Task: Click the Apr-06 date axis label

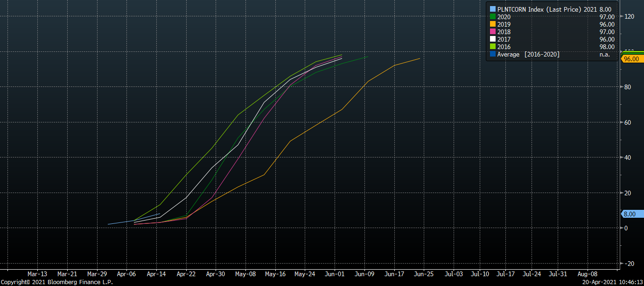Action: (x=126, y=274)
